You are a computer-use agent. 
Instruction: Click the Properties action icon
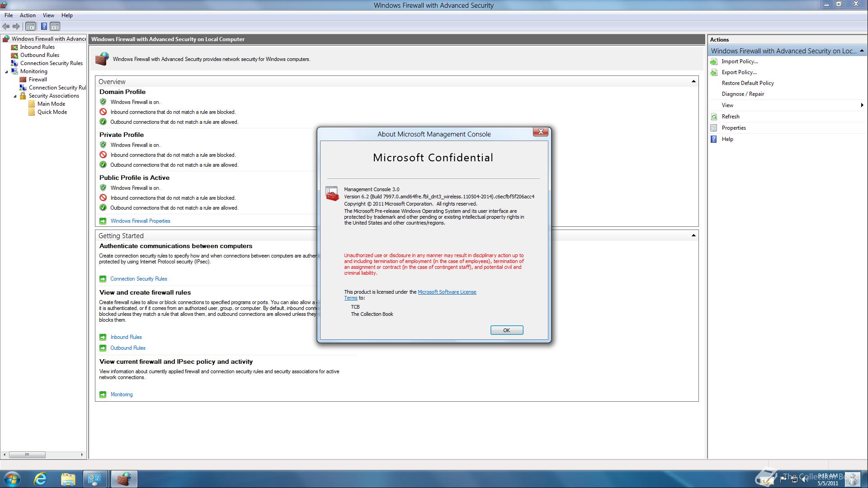click(x=714, y=128)
